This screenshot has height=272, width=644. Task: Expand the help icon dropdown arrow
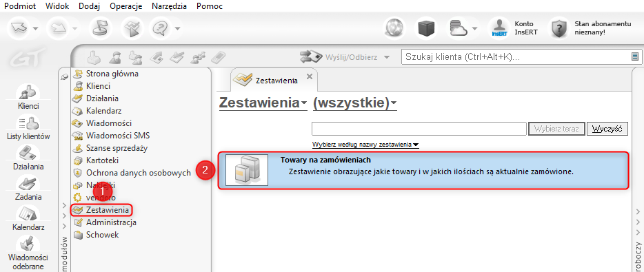(x=177, y=29)
